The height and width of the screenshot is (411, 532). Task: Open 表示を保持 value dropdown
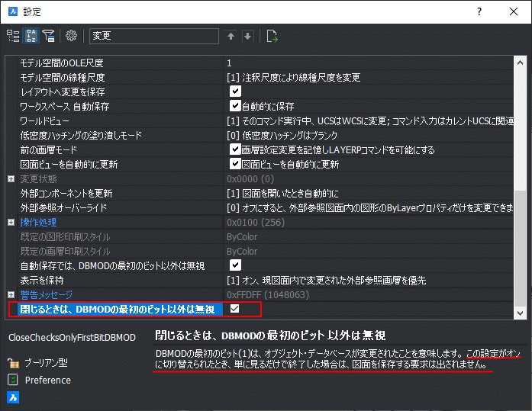369,280
